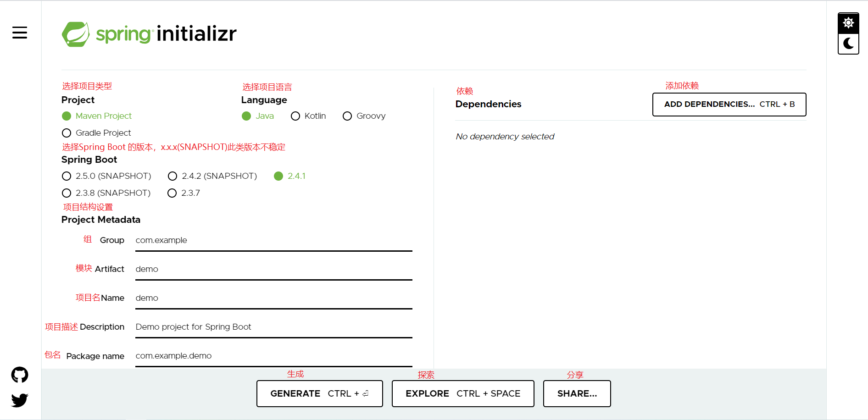Select Spring Boot 2.4.2 (SNAPSHOT)
The width and height of the screenshot is (868, 420).
212,176
